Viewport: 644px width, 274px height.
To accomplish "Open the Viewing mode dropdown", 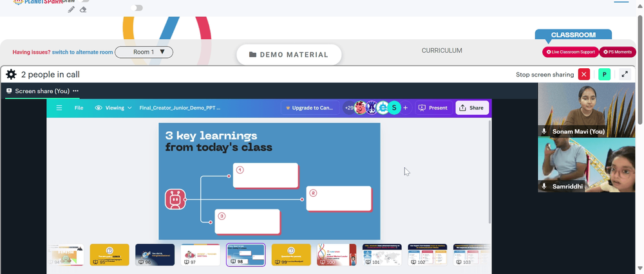I will [113, 108].
